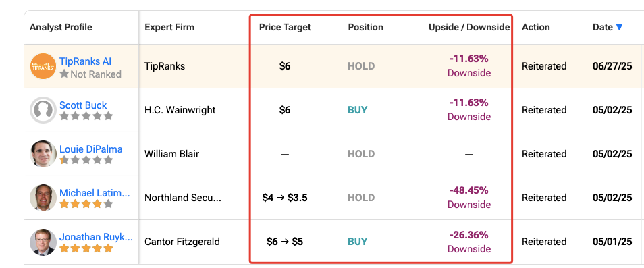
Task: Open the Louie DiPalma profile link
Action: point(90,149)
